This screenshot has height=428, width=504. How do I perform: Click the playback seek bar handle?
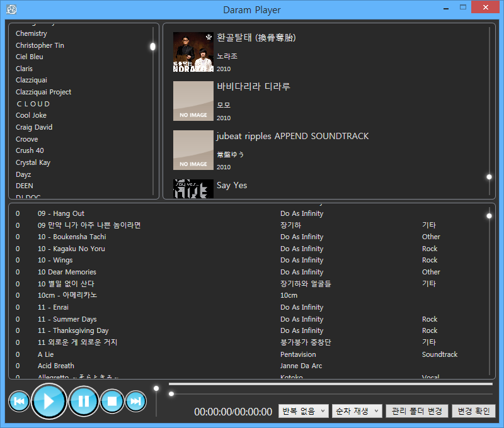pyautogui.click(x=171, y=394)
